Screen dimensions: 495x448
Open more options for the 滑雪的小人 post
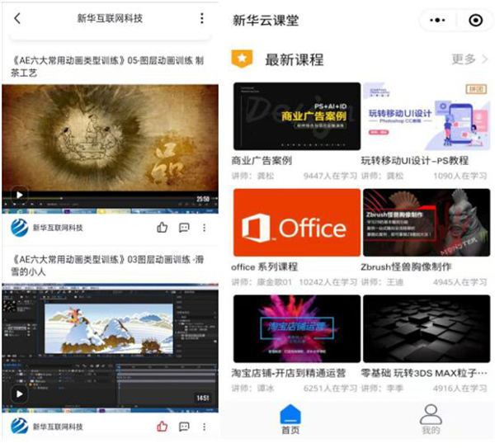[x=205, y=427]
